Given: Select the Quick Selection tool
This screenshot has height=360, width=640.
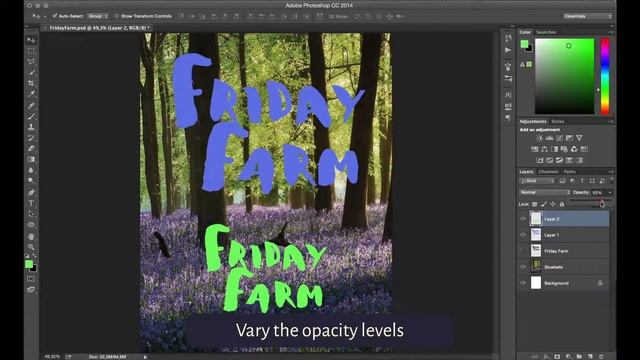Looking at the screenshot, I should [x=31, y=72].
